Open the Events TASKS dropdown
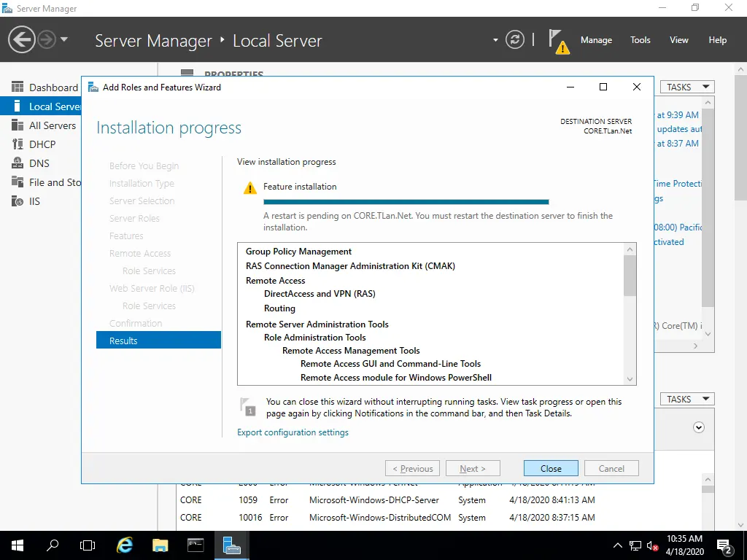The image size is (747, 560). click(687, 399)
